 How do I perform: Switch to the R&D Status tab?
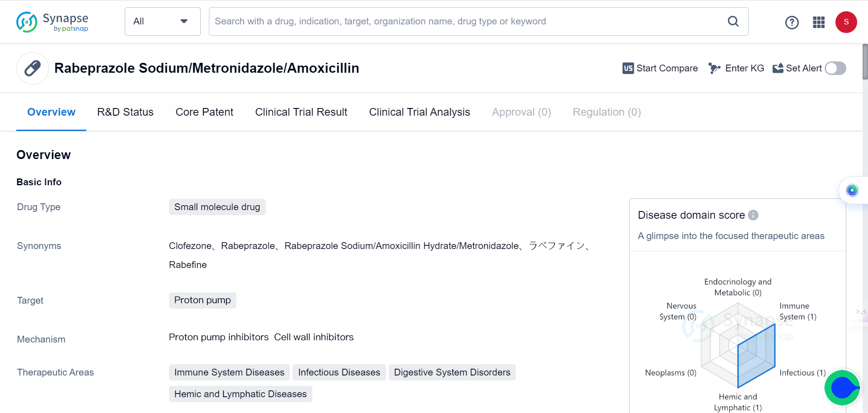click(125, 112)
